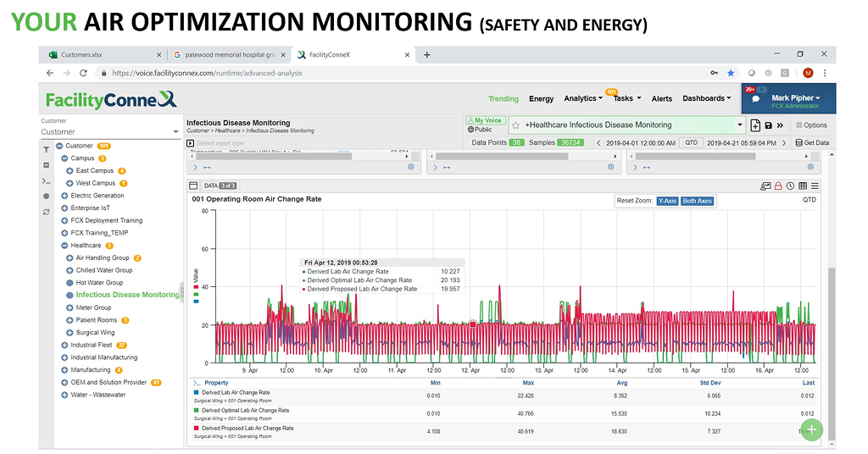Click the gear icon in the first mini panel
The height and width of the screenshot is (454, 868).
coord(411,167)
